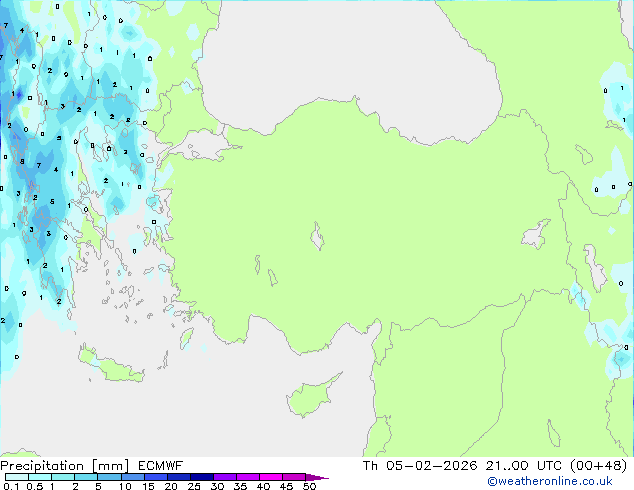Click the '25' legend scale label

194,486
